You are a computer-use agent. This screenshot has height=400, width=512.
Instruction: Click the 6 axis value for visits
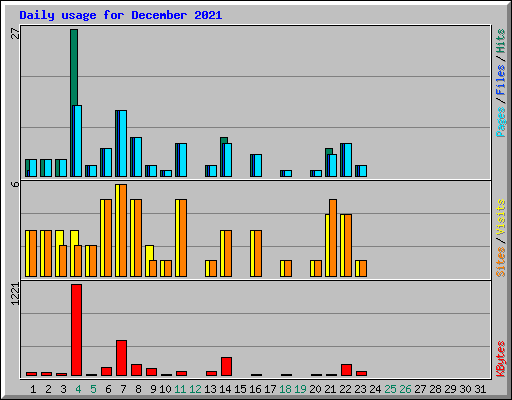15,184
